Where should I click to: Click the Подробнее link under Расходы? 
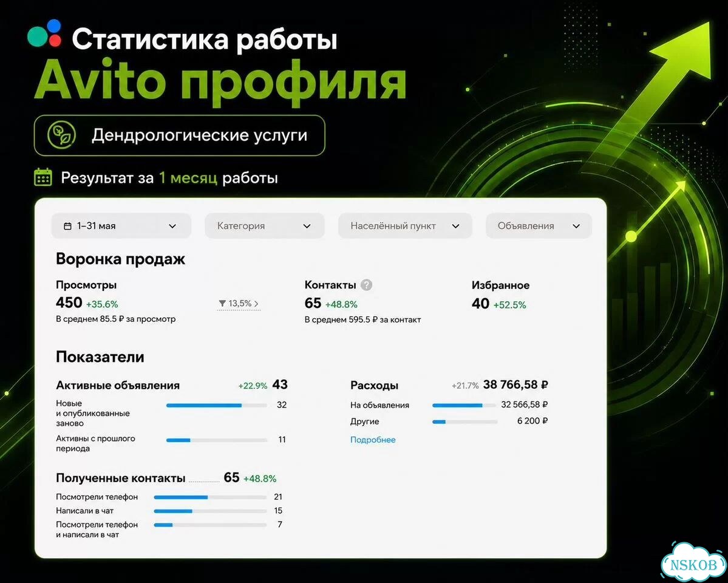click(373, 440)
